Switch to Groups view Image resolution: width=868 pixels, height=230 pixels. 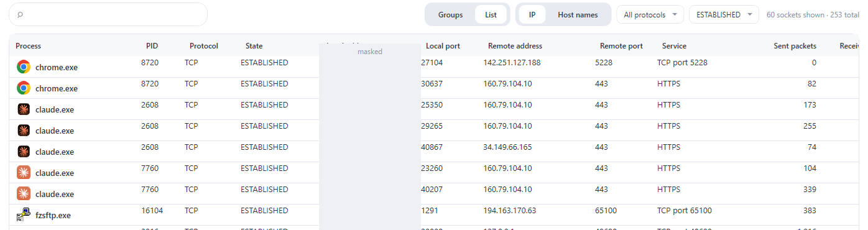tap(450, 15)
